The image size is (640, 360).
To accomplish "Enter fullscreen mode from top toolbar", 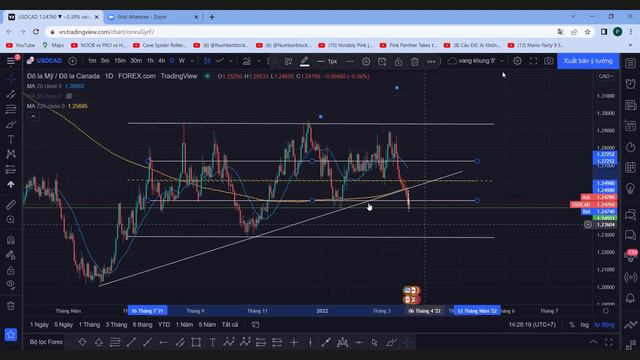I will 533,61.
